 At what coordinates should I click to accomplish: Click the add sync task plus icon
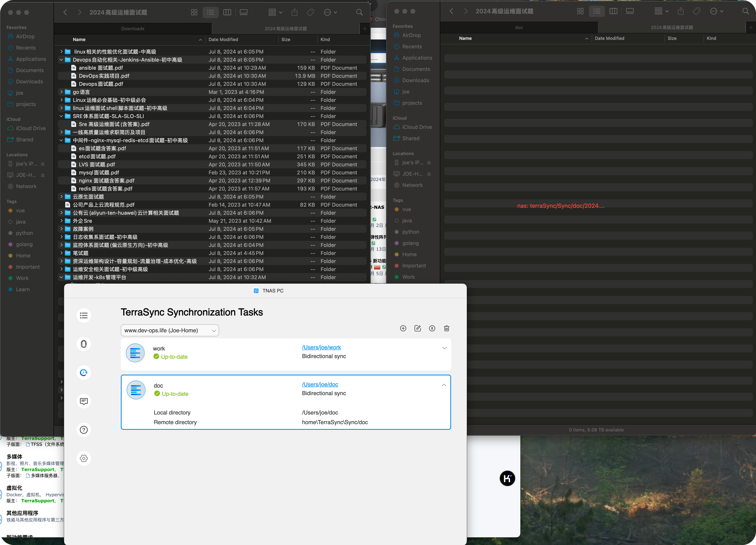[x=403, y=328]
